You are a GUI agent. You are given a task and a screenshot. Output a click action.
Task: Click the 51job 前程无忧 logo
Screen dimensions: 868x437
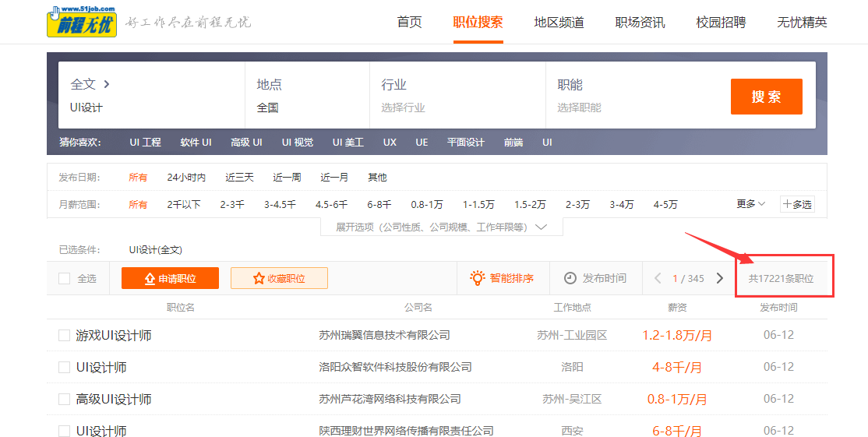point(82,22)
